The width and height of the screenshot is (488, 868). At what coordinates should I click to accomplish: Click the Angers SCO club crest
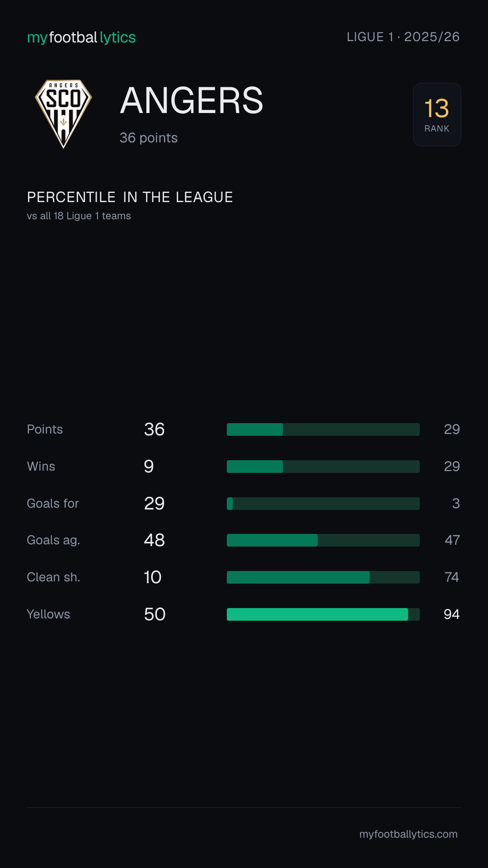pyautogui.click(x=64, y=114)
